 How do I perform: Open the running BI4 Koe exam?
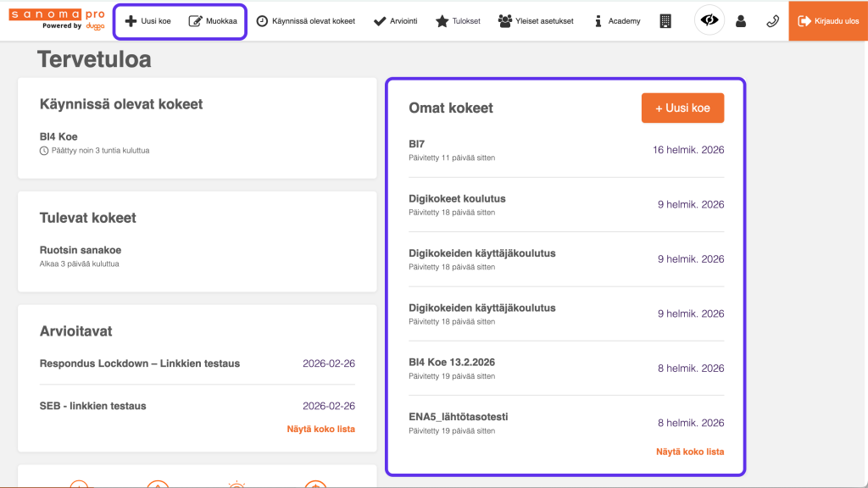pyautogui.click(x=58, y=136)
